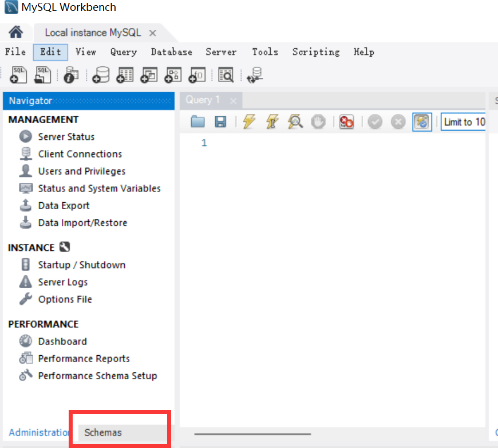Open the Database menu
Image resolution: width=498 pixels, height=448 pixels.
tap(172, 52)
